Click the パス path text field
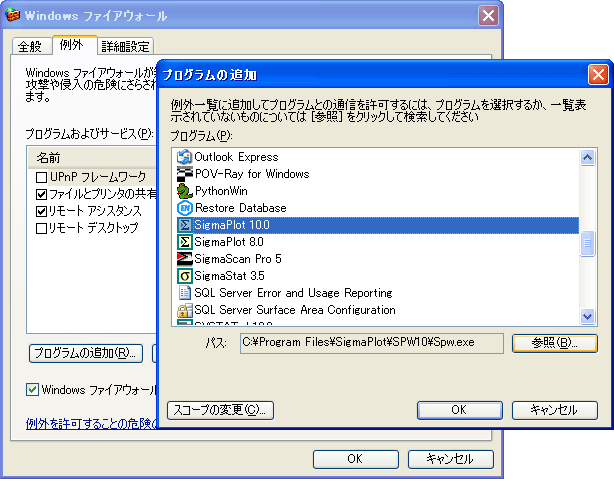The height and width of the screenshot is (479, 614). point(372,343)
